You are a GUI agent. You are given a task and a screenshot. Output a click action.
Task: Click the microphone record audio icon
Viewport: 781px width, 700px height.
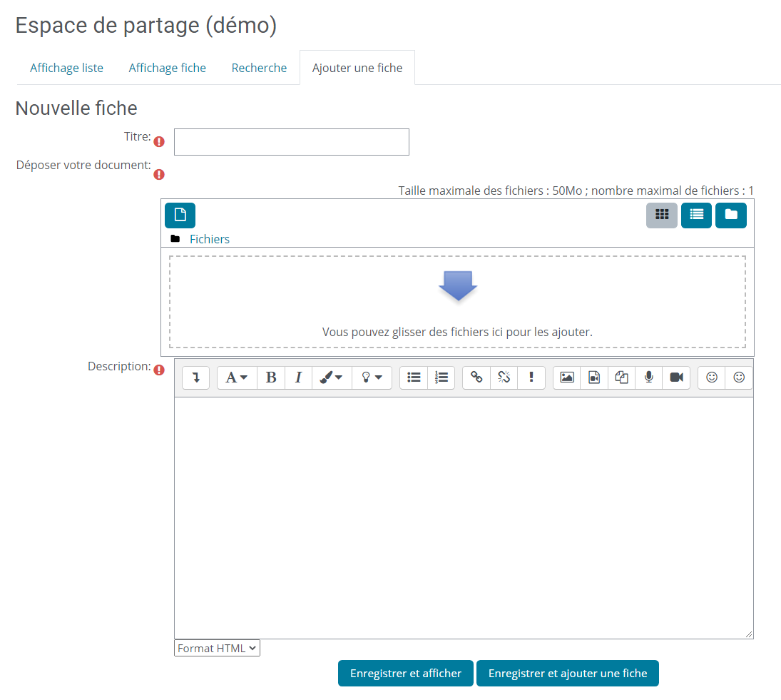click(x=648, y=377)
